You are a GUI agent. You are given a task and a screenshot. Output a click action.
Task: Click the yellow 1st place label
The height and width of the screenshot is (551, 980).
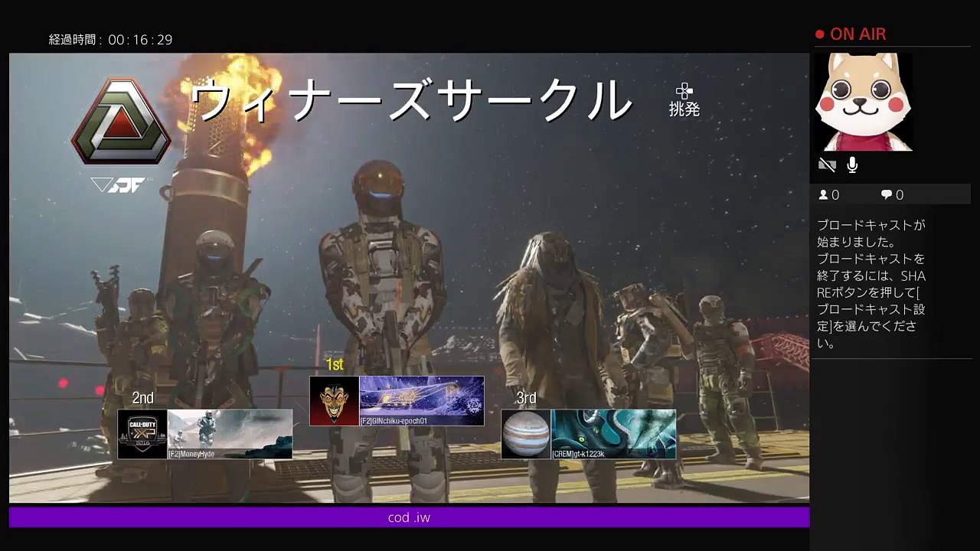pyautogui.click(x=335, y=364)
